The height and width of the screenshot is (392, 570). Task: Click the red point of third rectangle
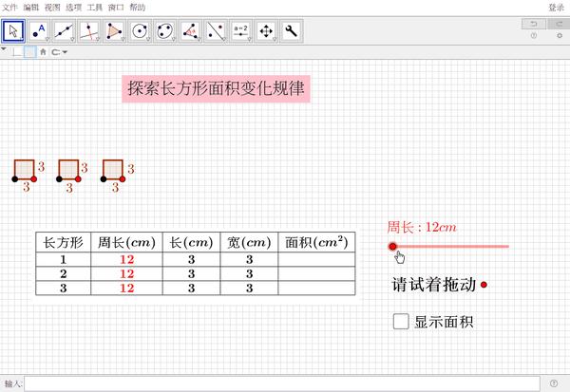click(123, 179)
